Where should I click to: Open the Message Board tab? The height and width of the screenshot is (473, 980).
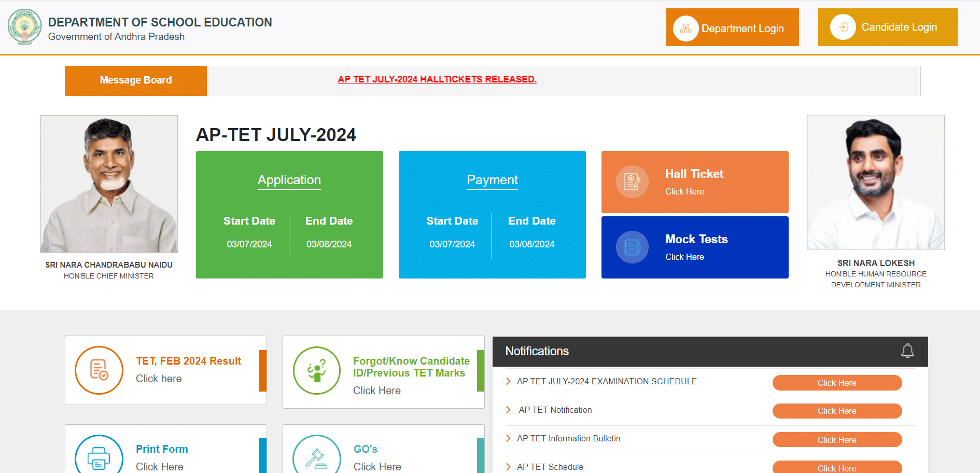click(135, 80)
